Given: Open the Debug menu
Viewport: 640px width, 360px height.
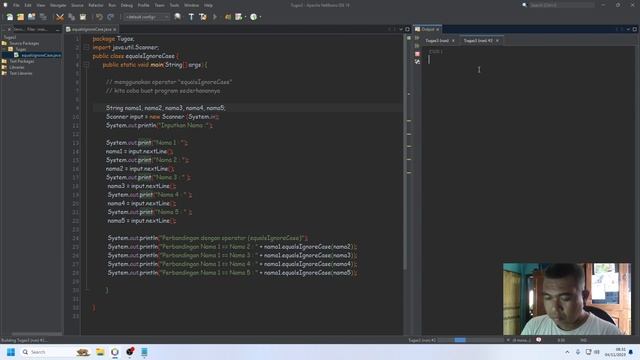Looking at the screenshot, I should tap(127, 5).
